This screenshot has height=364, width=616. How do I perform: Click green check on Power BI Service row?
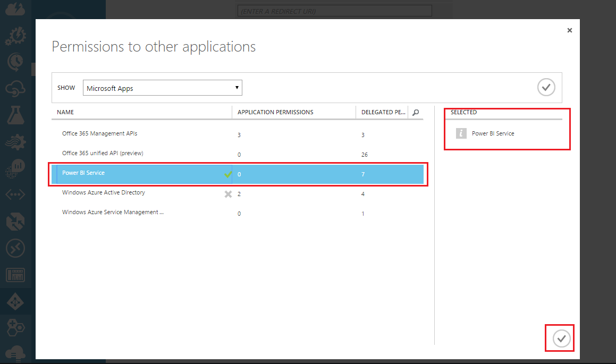pyautogui.click(x=228, y=174)
